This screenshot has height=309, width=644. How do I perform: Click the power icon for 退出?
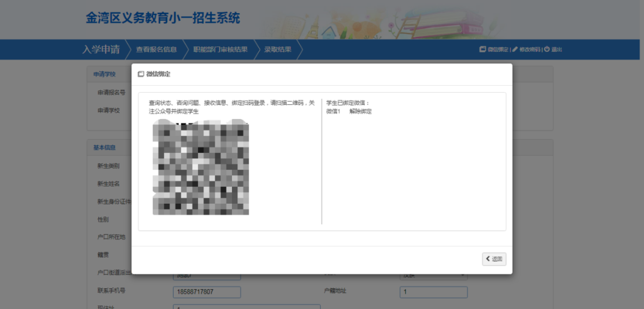tap(547, 49)
